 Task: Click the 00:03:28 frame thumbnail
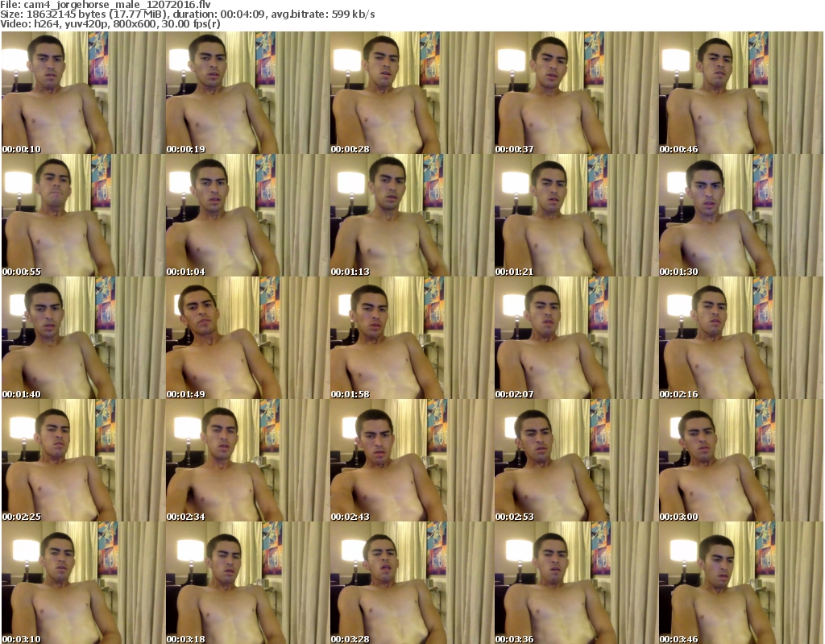click(x=412, y=583)
